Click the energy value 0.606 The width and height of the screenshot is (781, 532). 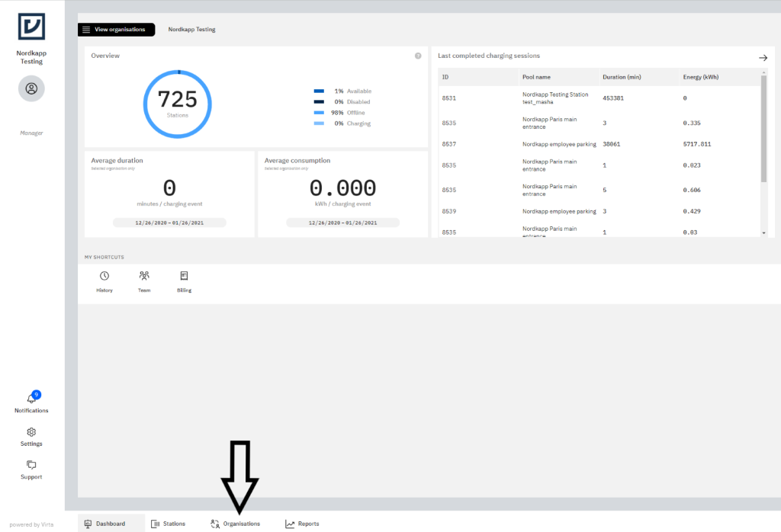692,190
